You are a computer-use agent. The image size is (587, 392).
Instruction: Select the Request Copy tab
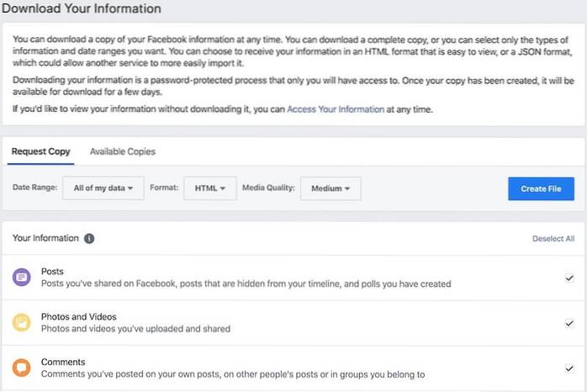[x=40, y=151]
